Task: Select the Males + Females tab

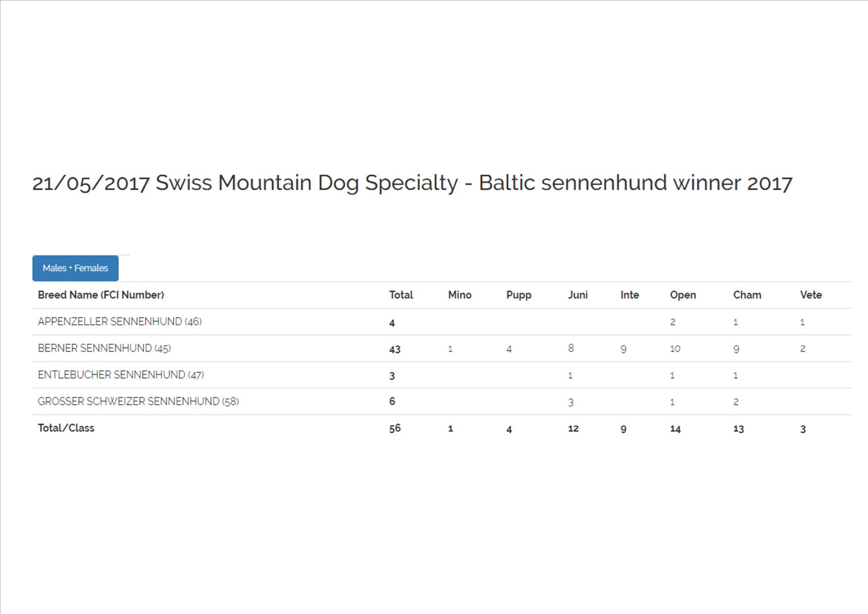Action: tap(75, 268)
